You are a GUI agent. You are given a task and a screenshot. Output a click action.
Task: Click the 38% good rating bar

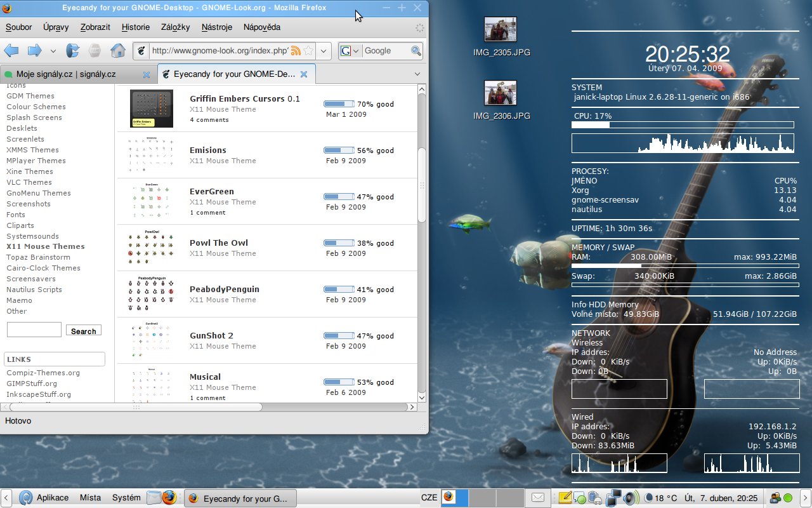point(339,243)
